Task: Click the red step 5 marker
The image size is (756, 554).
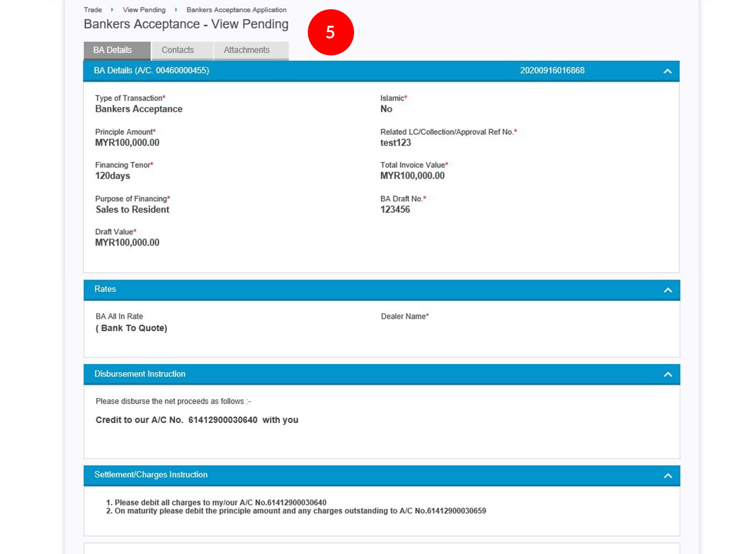Action: [331, 32]
